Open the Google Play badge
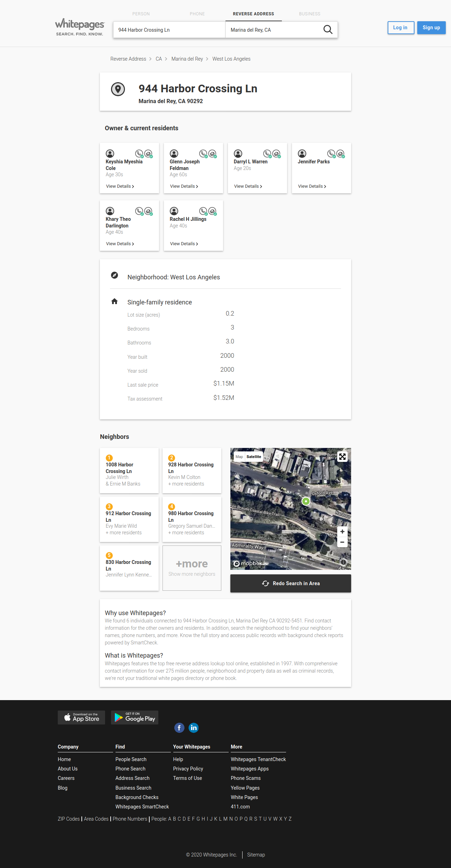Viewport: 451px width, 868px height. pyautogui.click(x=135, y=718)
